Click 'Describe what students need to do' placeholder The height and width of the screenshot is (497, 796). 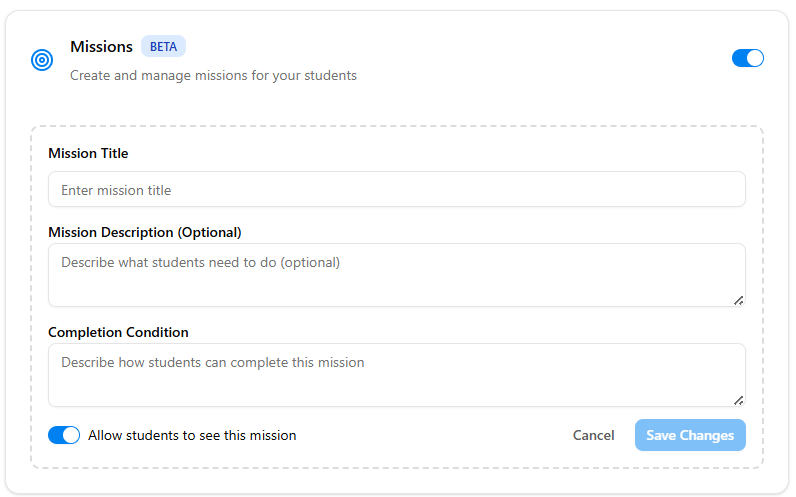[x=200, y=263]
